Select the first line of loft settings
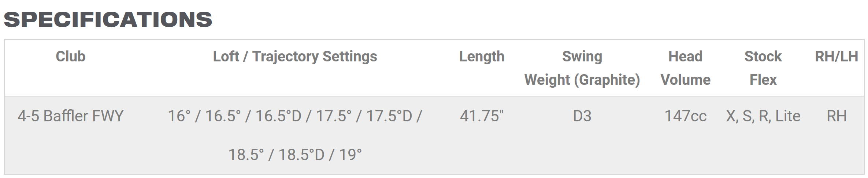This screenshot has width=868, height=178. tap(295, 116)
